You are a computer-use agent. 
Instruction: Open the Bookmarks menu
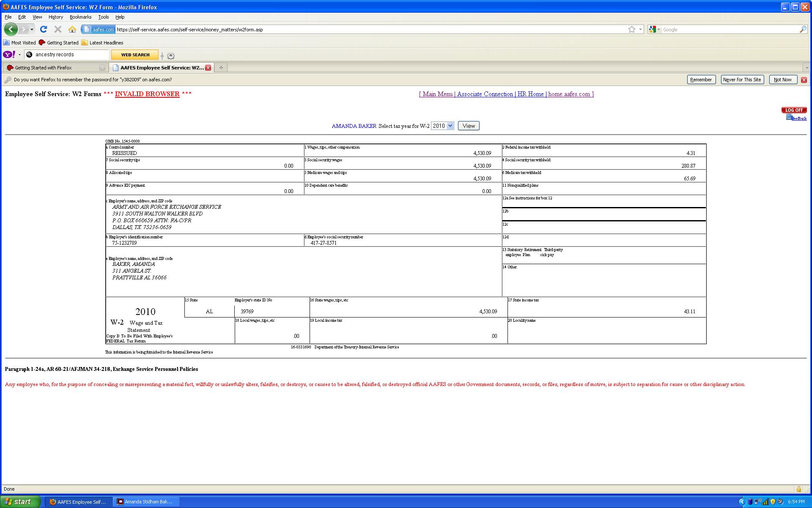80,17
